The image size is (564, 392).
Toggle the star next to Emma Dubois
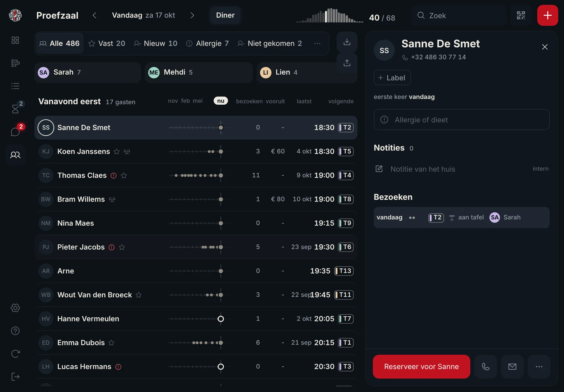[111, 343]
